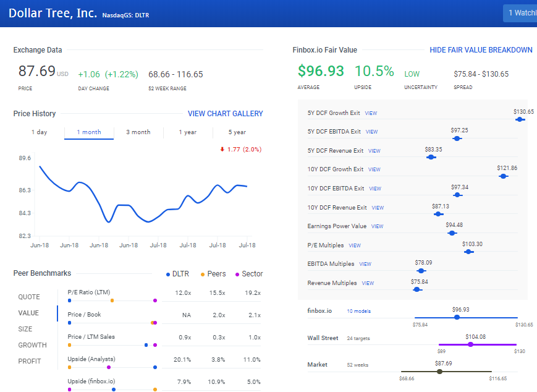537x392 pixels.
Task: Click the 10Y DCF Revenue Exit $87.13 marker
Action: click(x=438, y=214)
